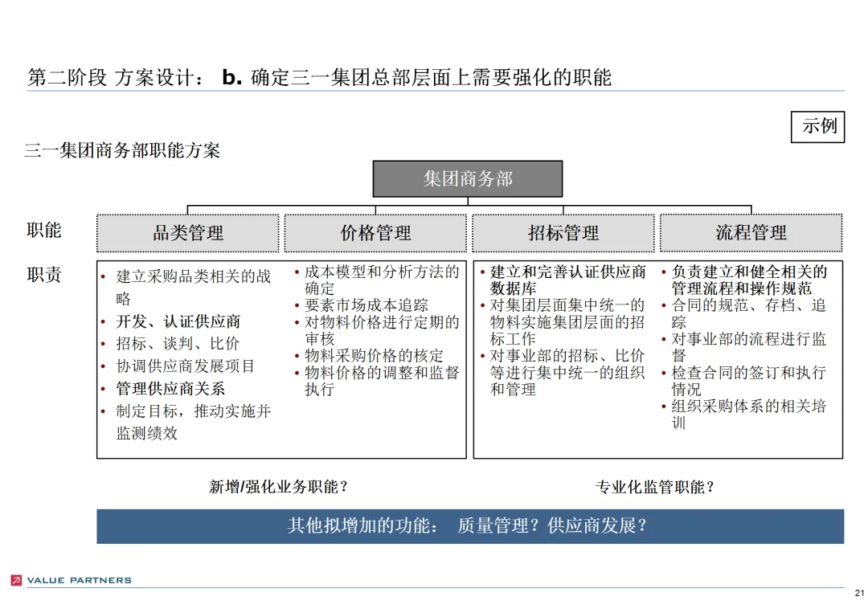Click bullet 建立采购品类相关的战略
The image size is (868, 601).
193,287
